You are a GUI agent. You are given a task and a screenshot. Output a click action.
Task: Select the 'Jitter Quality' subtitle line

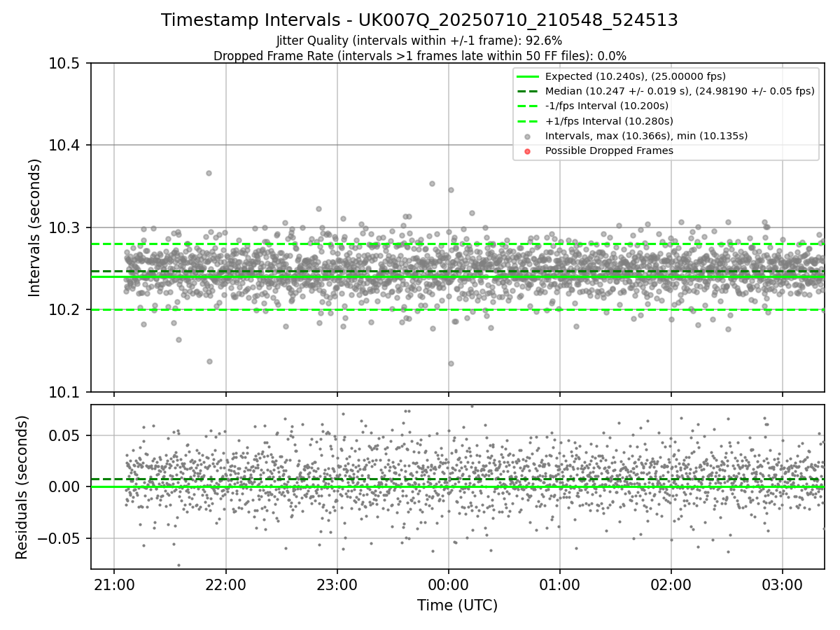click(x=419, y=41)
